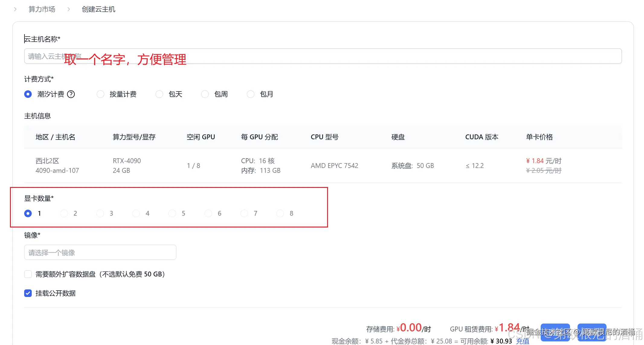This screenshot has height=345, width=644.
Task: Enable 需要额外扩容数据盘 checkbox
Action: coord(28,274)
